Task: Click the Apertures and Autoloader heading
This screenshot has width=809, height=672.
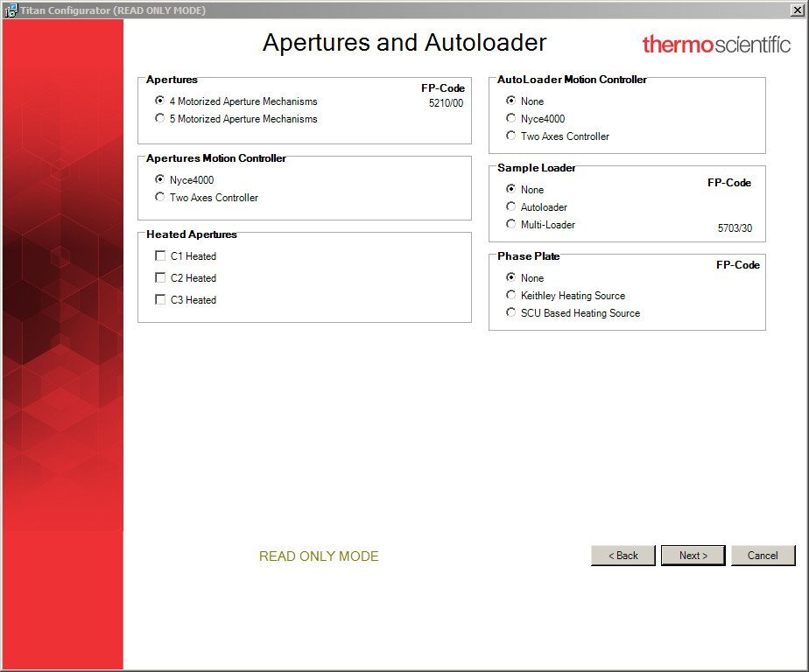Action: tap(404, 42)
